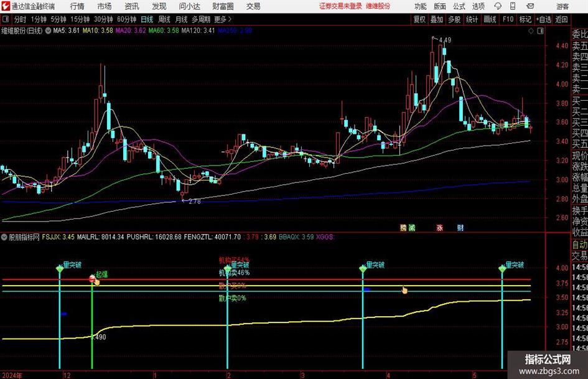Click the 通达信 red app logo
Screen dimensions: 588x379
[5, 6]
